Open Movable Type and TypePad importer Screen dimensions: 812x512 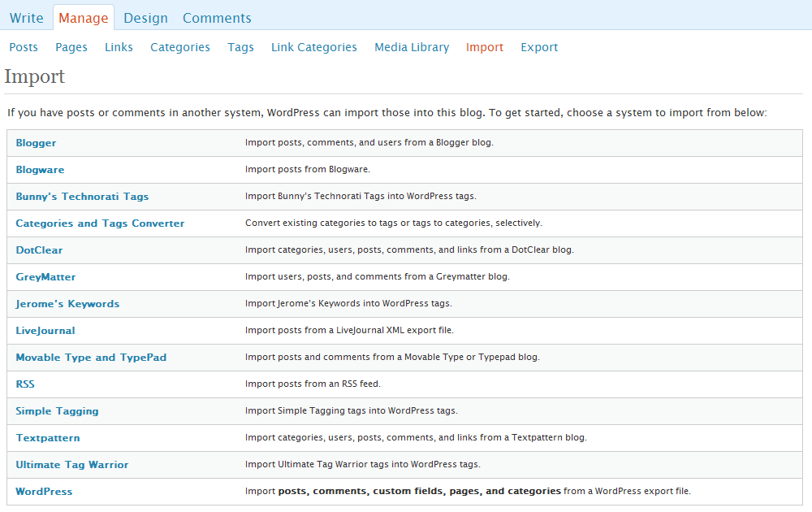(91, 358)
